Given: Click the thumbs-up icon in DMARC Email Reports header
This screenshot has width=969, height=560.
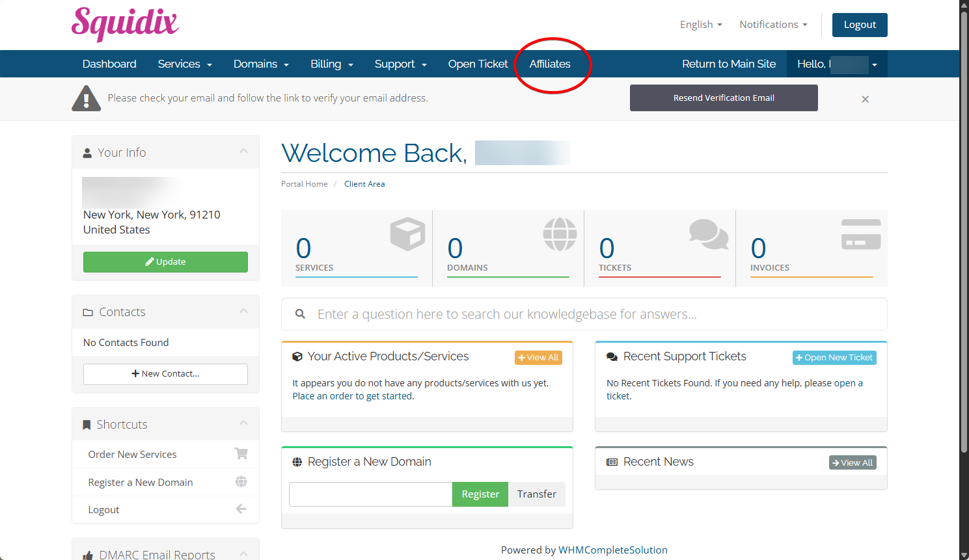Looking at the screenshot, I should (x=88, y=555).
